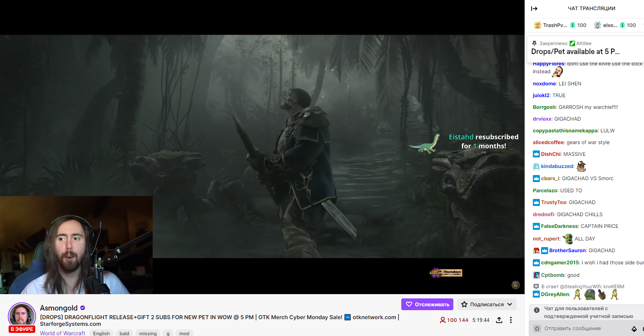This screenshot has width=644, height=336.
Task: Open Asmongold's channel avatar
Action: [22, 316]
